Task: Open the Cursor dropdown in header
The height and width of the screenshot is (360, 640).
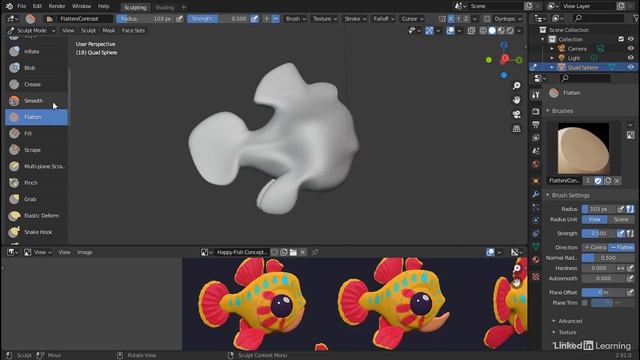Action: (412, 19)
